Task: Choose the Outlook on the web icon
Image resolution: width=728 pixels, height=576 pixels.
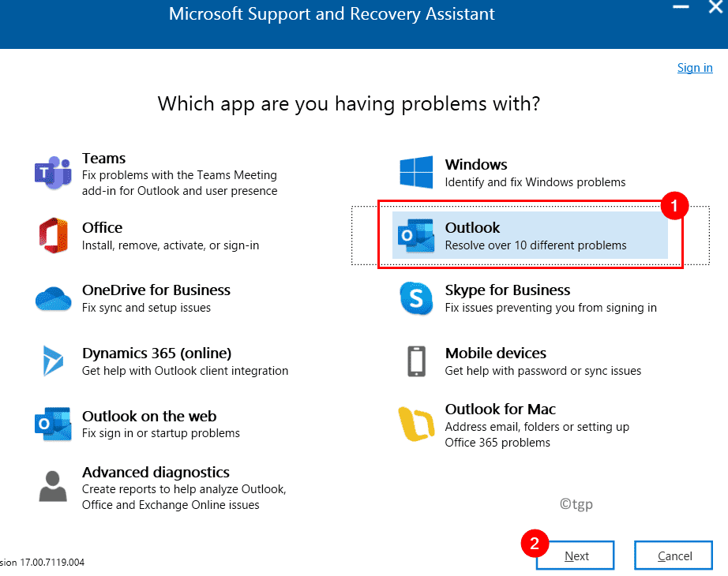Action: pyautogui.click(x=53, y=424)
